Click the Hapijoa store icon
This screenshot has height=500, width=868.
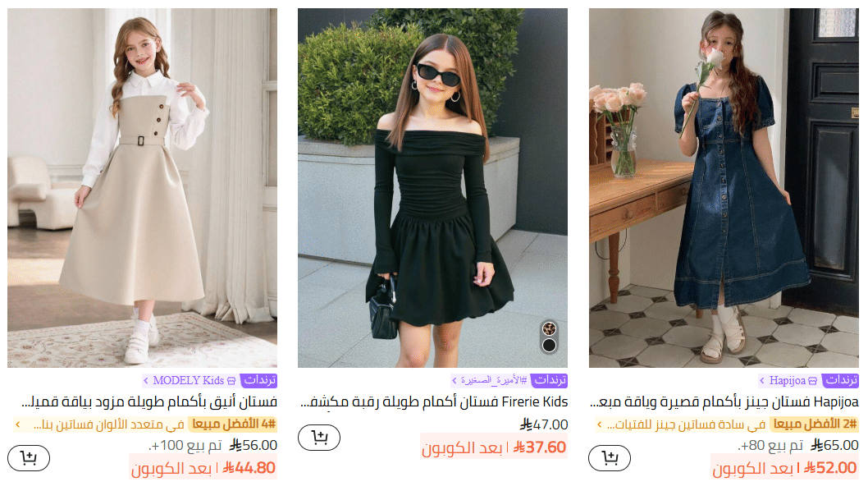coord(813,381)
